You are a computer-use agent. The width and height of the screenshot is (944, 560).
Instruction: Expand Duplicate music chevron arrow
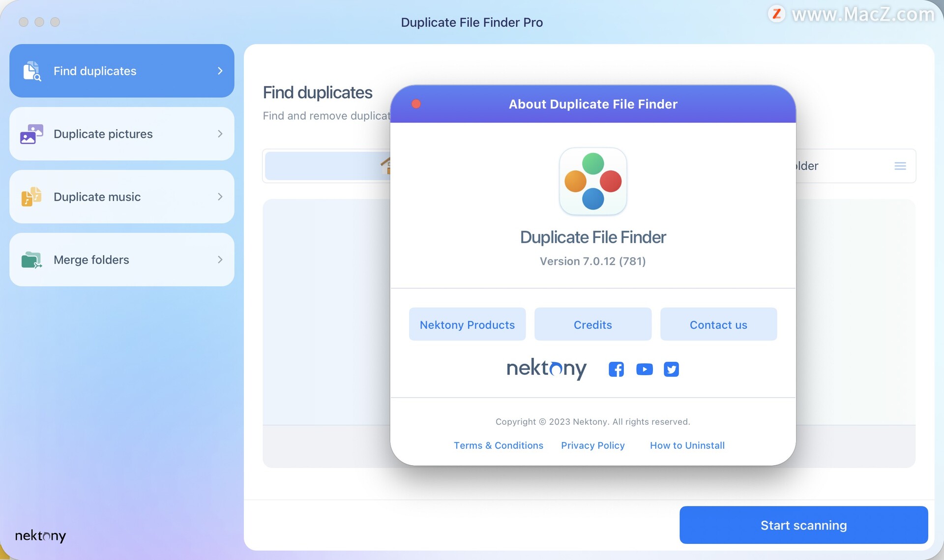tap(220, 197)
